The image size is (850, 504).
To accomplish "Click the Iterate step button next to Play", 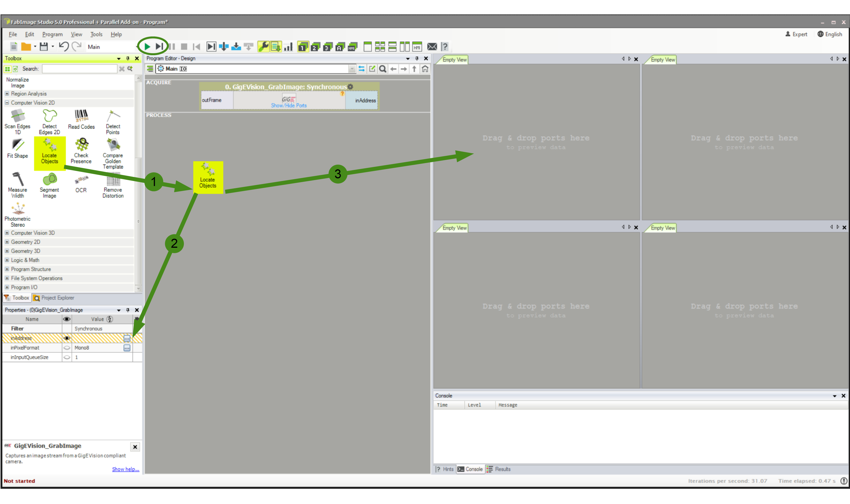I will point(160,46).
